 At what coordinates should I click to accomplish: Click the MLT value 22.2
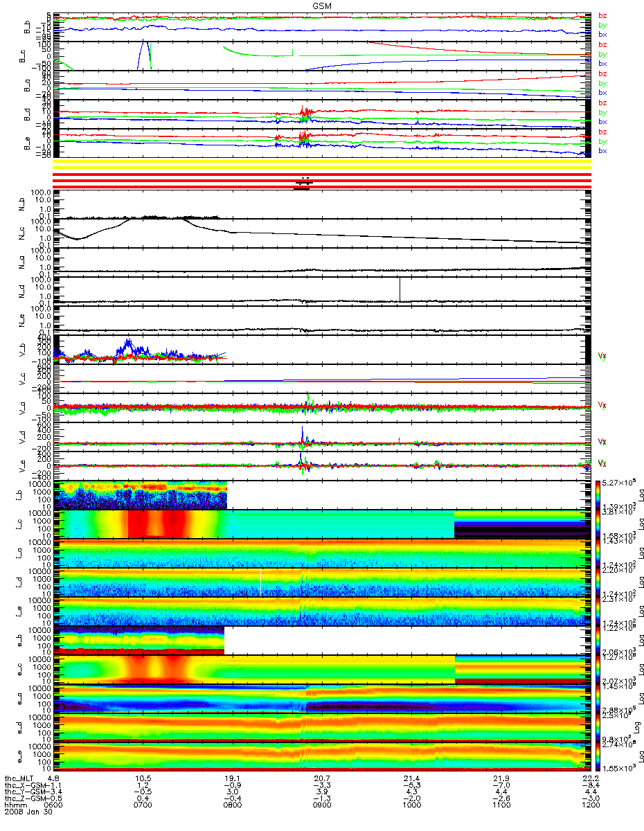pyautogui.click(x=590, y=778)
